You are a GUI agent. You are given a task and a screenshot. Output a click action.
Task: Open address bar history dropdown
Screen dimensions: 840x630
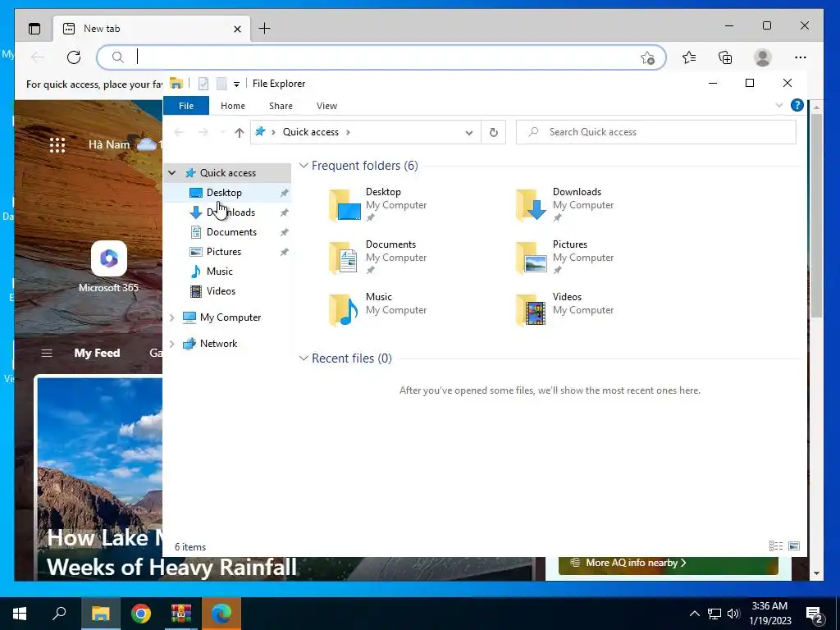click(468, 132)
